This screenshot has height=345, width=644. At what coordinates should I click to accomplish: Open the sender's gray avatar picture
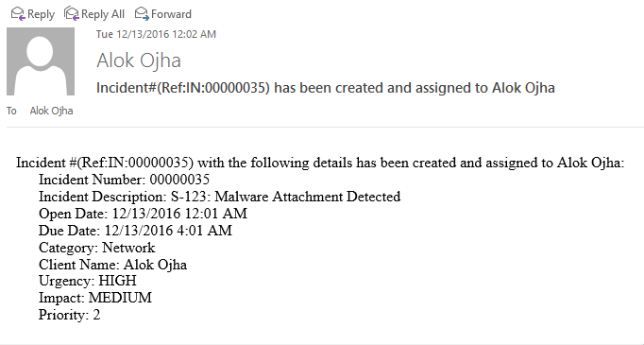[x=41, y=61]
